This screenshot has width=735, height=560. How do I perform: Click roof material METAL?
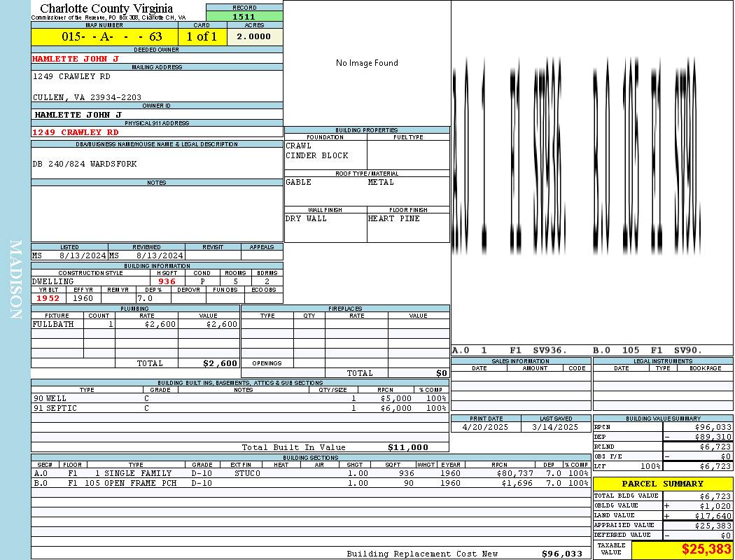[x=381, y=182]
